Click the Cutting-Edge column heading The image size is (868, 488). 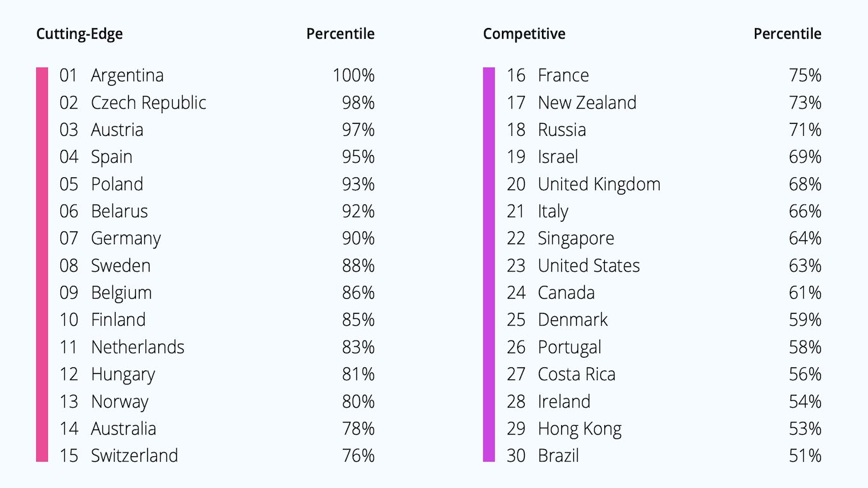coord(79,34)
